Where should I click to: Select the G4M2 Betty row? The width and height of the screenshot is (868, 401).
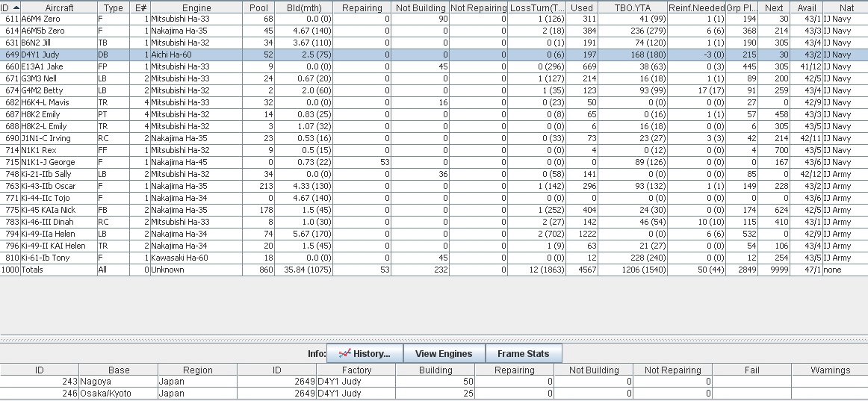pyautogui.click(x=434, y=90)
